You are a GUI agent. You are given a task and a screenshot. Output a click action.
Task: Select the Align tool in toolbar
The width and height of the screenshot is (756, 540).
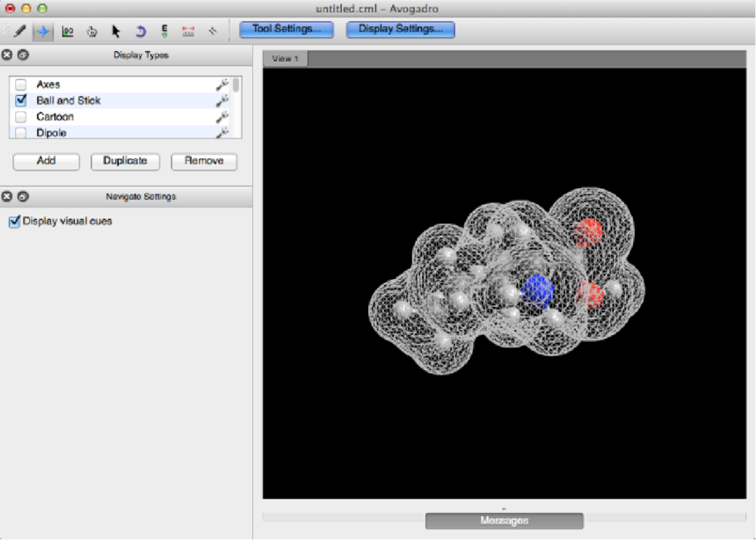(x=212, y=31)
